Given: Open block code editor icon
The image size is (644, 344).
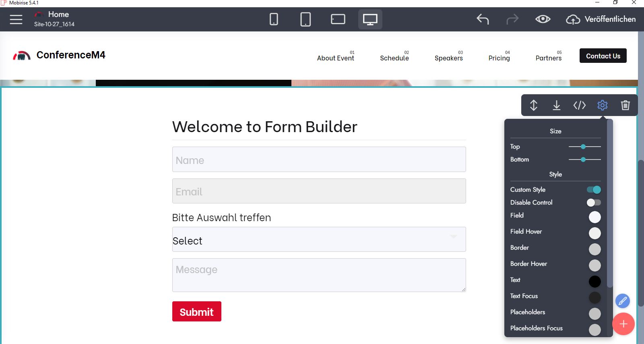Looking at the screenshot, I should pos(579,105).
